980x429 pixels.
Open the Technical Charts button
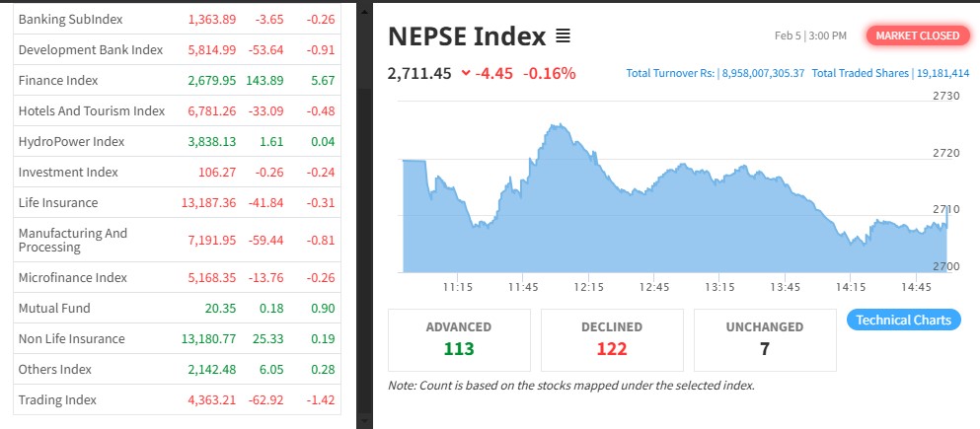point(903,320)
